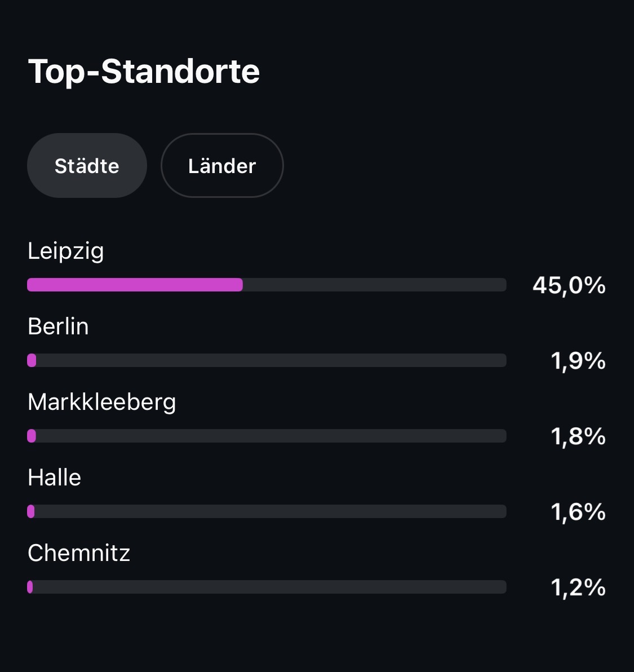Switch to the Länder tab

(222, 166)
